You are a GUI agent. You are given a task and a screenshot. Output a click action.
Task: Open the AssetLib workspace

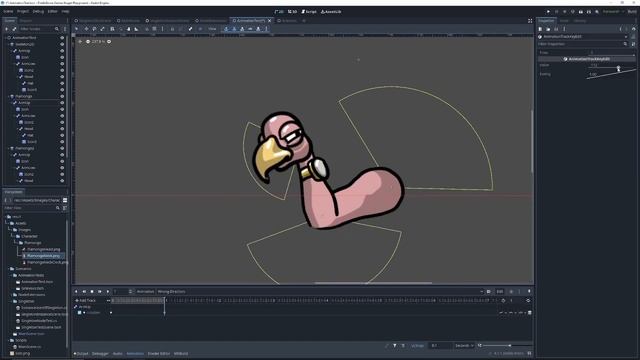coord(331,12)
